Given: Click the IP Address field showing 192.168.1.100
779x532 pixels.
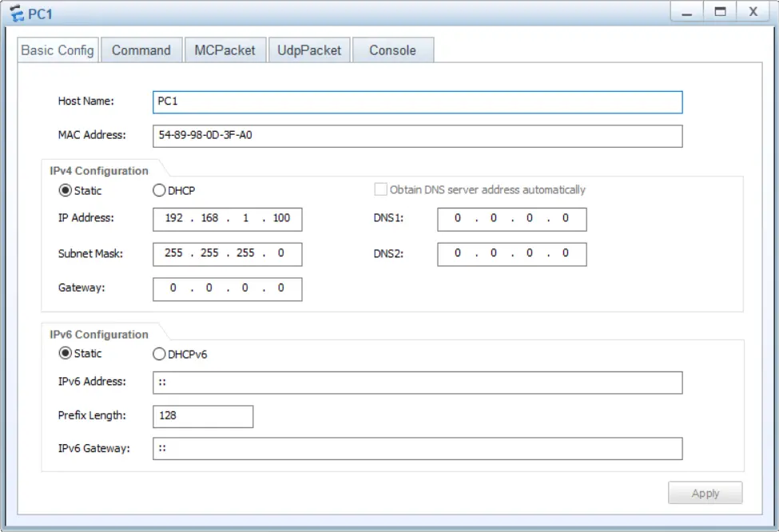Looking at the screenshot, I should coord(228,219).
